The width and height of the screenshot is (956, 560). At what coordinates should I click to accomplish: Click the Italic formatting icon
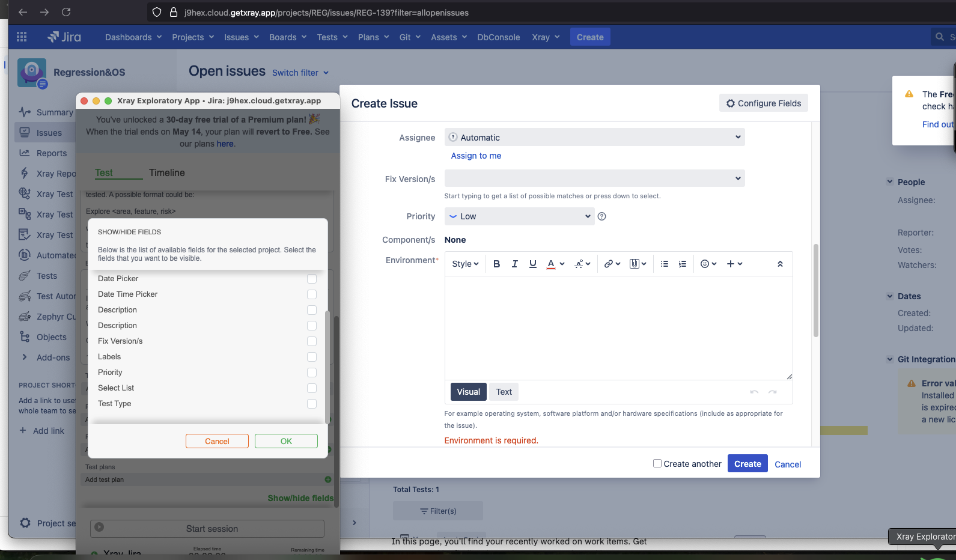click(514, 264)
